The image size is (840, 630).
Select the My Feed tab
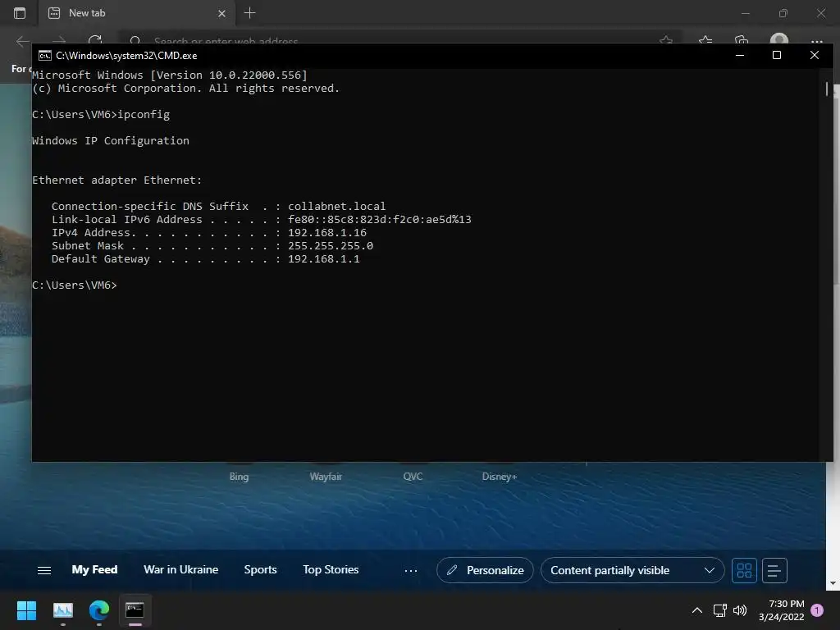pos(95,570)
